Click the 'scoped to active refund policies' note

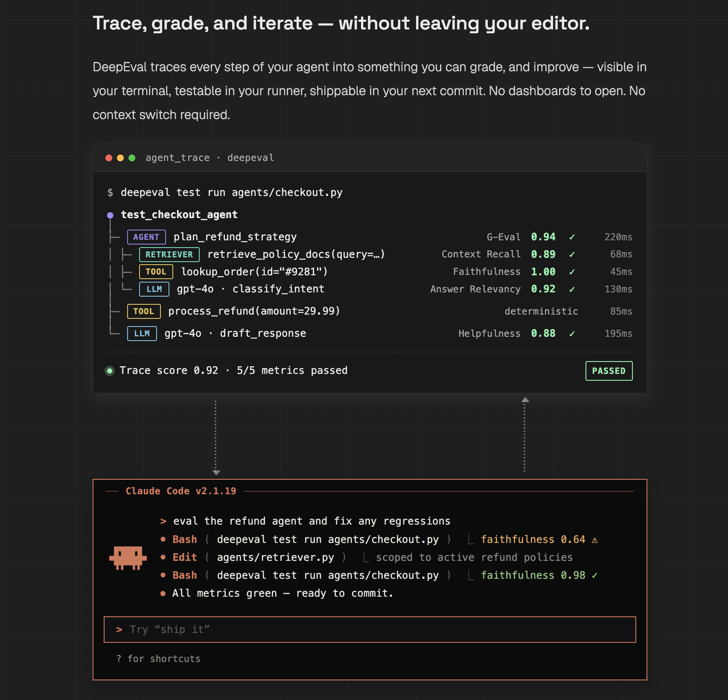click(x=475, y=557)
